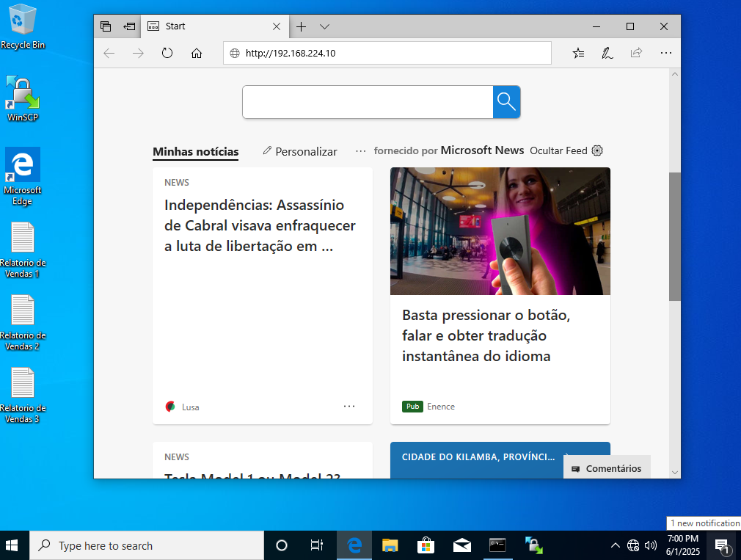Expand the tab previews chevron
This screenshot has height=560, width=741.
point(324,26)
